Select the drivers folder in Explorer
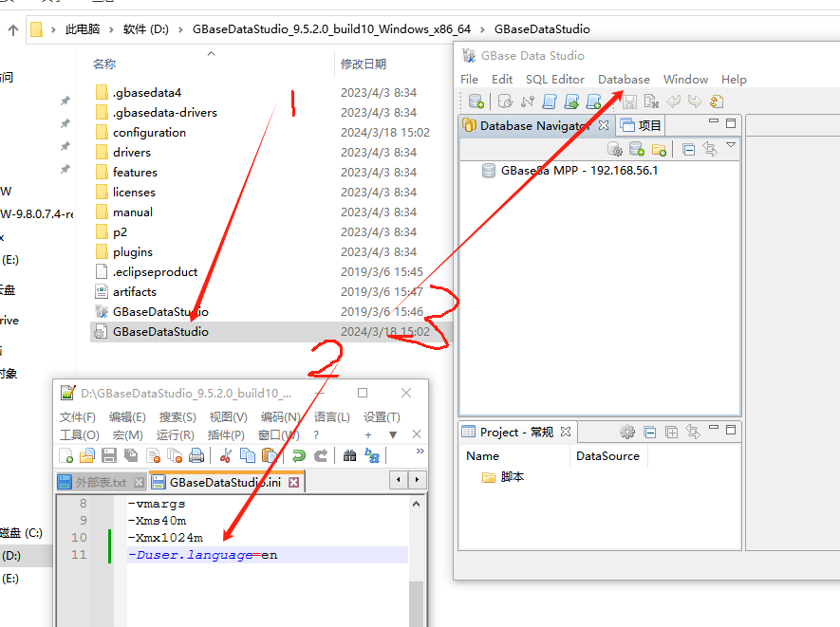 [x=132, y=152]
